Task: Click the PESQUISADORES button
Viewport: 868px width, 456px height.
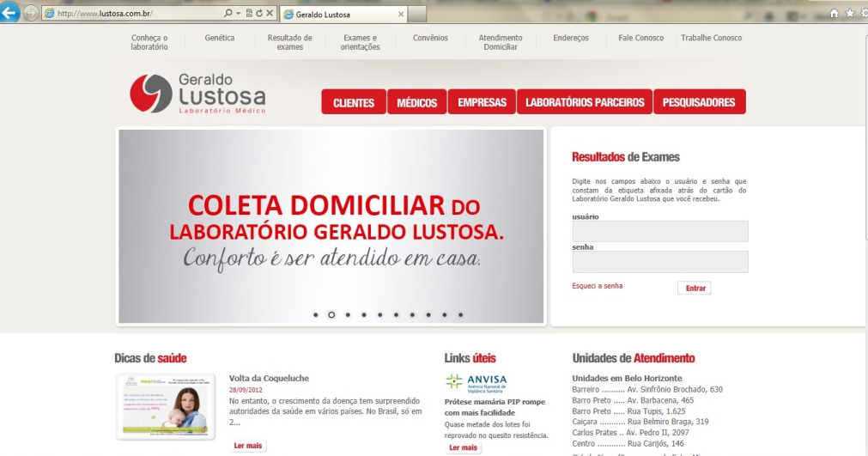Action: (x=699, y=102)
